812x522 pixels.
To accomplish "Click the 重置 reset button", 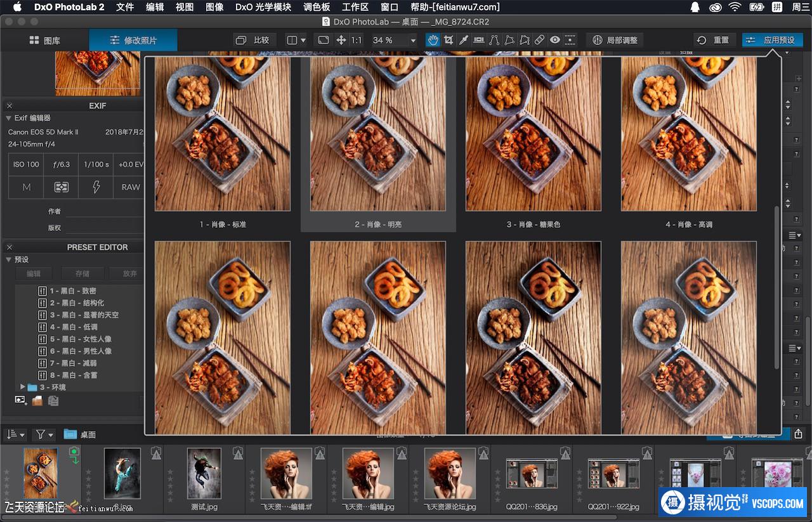I will click(714, 40).
